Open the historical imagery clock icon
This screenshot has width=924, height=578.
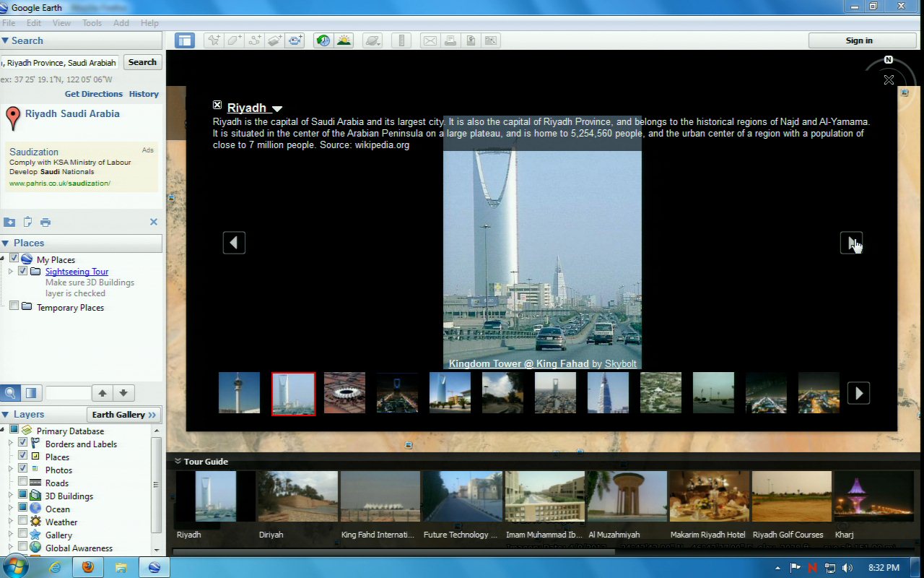pyautogui.click(x=323, y=40)
